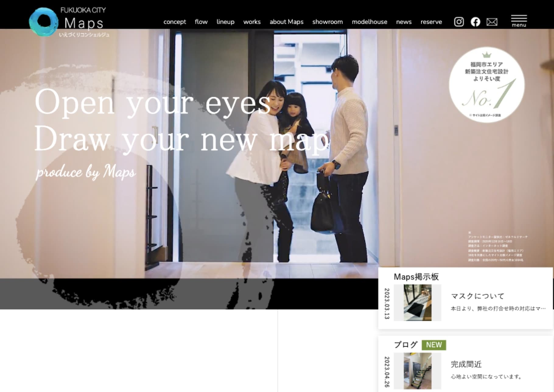Image resolution: width=554 pixels, height=392 pixels.
Task: Open the Instagram icon link
Action: tap(459, 22)
